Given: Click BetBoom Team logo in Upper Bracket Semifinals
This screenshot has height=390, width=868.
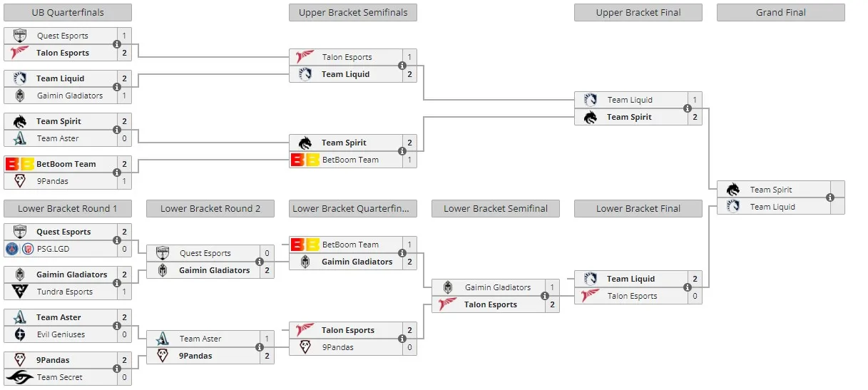Looking at the screenshot, I should point(305,160).
